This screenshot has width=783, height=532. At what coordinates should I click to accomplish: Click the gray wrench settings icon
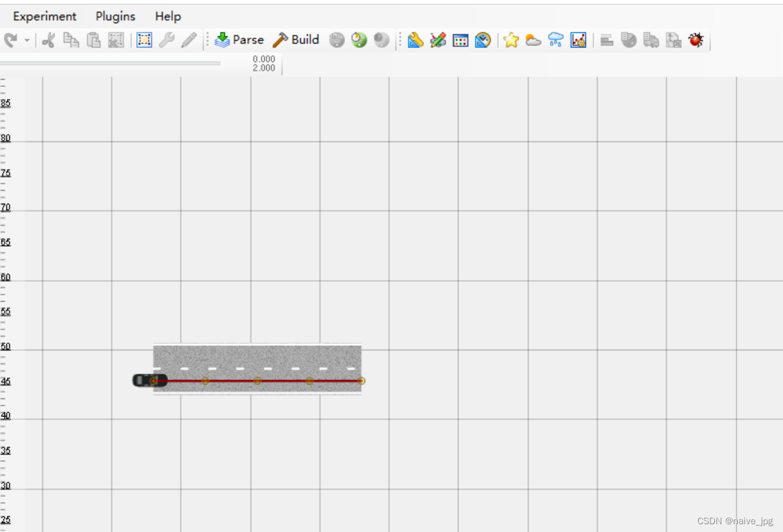pyautogui.click(x=167, y=40)
